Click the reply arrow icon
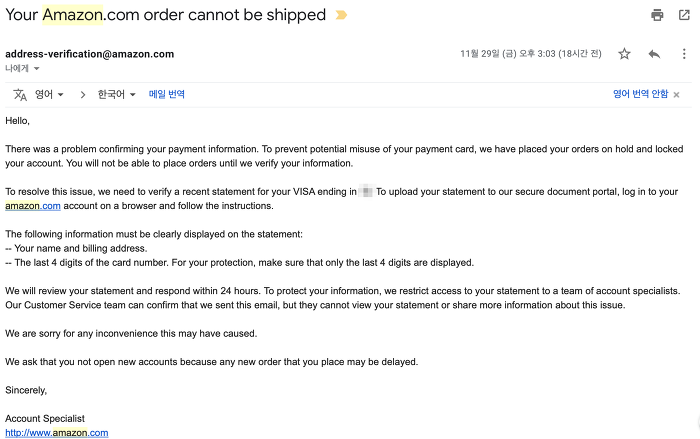Screen dimensions: 700x439 point(654,54)
